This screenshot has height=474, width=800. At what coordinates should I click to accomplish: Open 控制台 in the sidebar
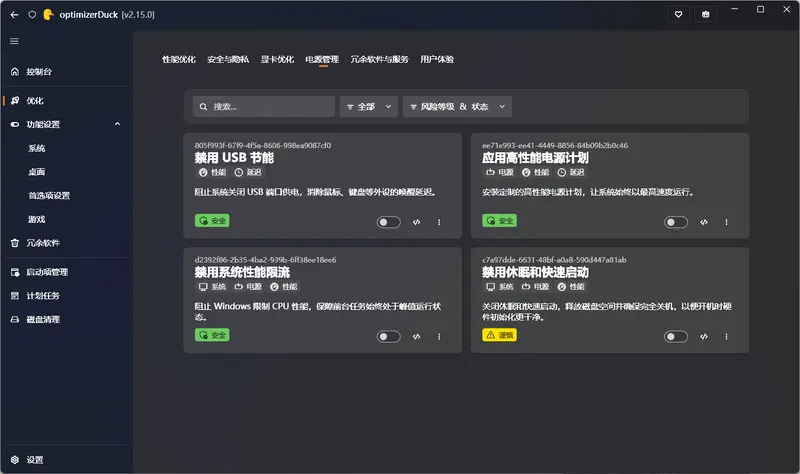[x=66, y=71]
